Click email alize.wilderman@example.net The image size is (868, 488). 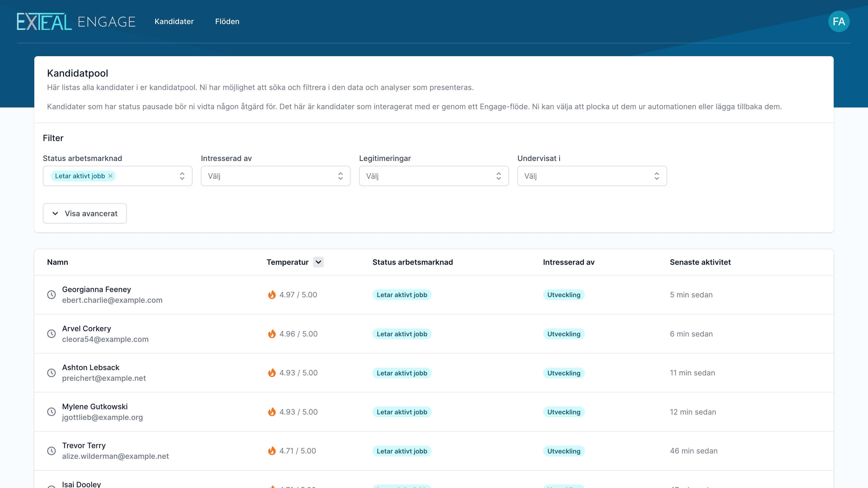click(x=115, y=456)
